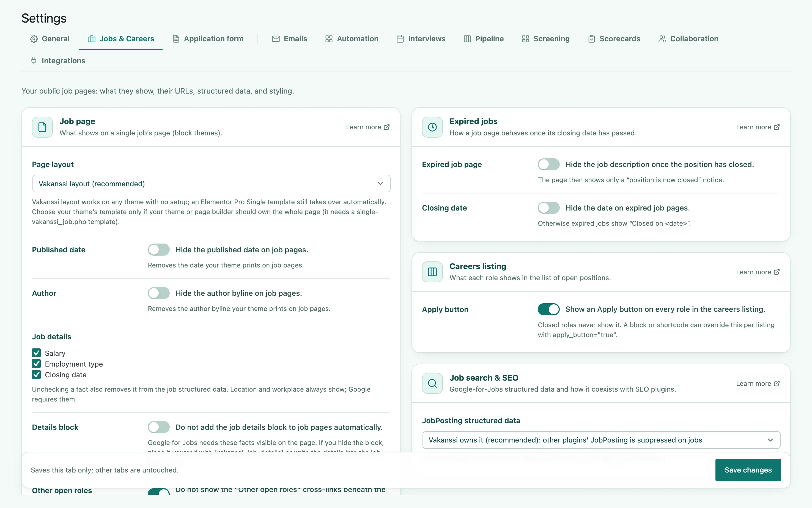Click the envelope icon beside Emails
This screenshot has width=812, height=508.
click(276, 39)
